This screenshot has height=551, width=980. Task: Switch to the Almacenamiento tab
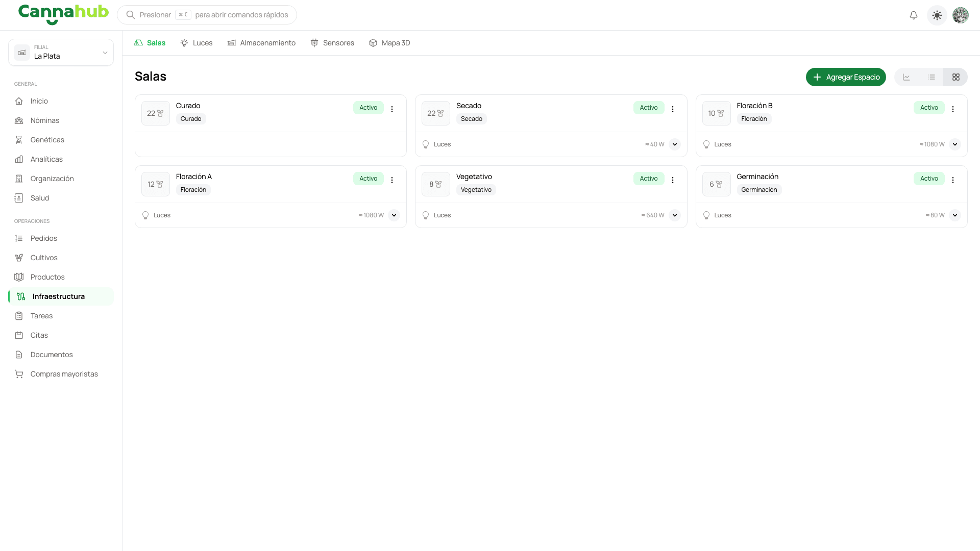pyautogui.click(x=261, y=43)
